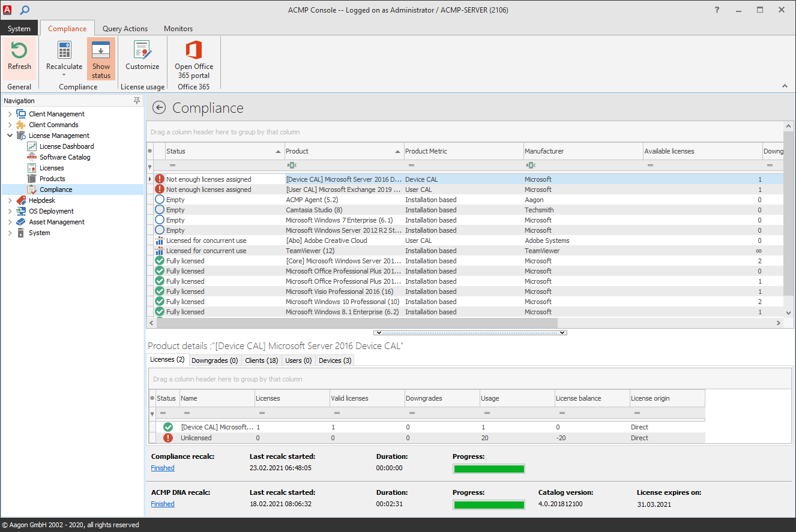Sort by Product Metric column header

[x=463, y=151]
